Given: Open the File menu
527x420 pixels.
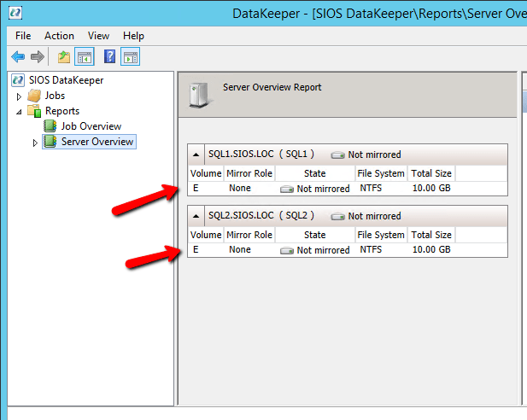Looking at the screenshot, I should pos(23,36).
